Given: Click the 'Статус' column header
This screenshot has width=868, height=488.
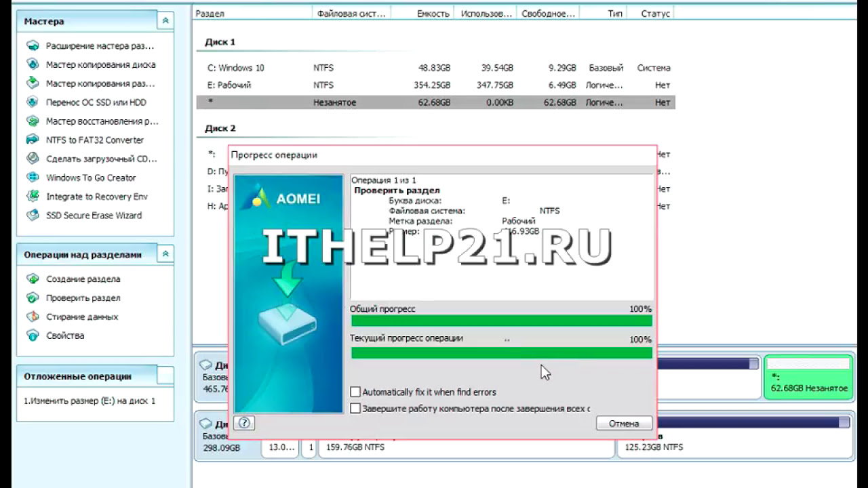Looking at the screenshot, I should 651,14.
